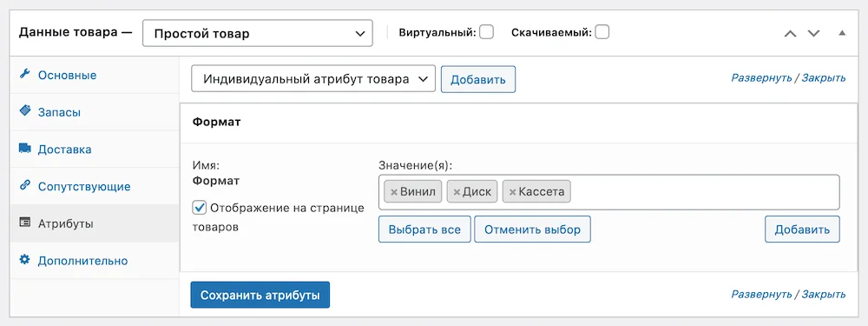
Task: Click the link icon beside Сопутствующие
Action: 24,186
